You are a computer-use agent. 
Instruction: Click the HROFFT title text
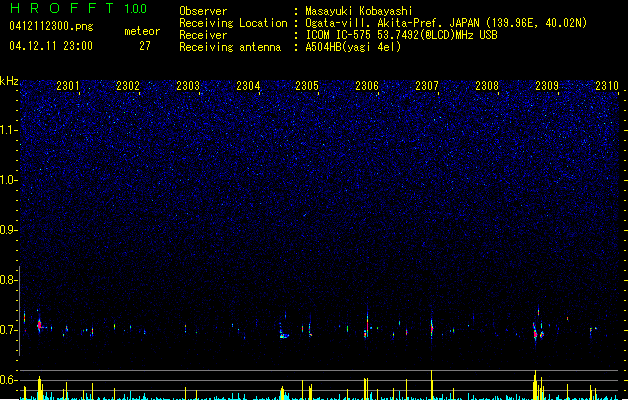62,8
